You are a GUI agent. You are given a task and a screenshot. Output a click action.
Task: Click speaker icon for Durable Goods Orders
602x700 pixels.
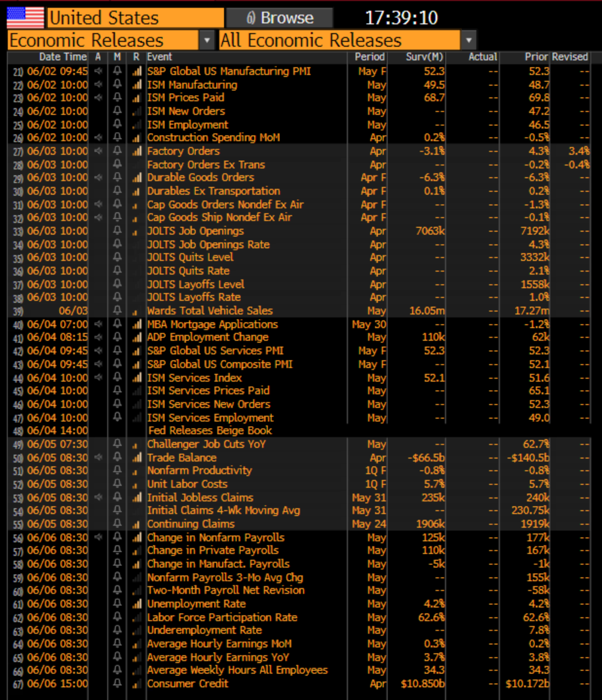tap(98, 177)
